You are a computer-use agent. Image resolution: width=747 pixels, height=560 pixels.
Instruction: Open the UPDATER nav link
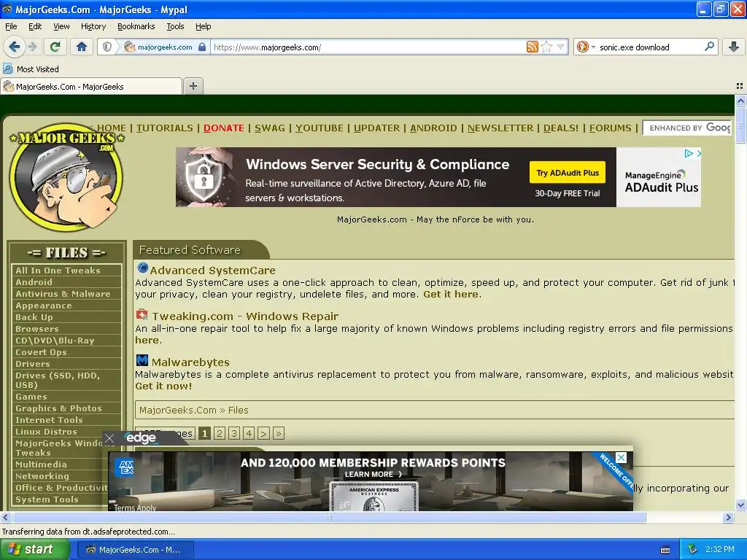click(376, 128)
